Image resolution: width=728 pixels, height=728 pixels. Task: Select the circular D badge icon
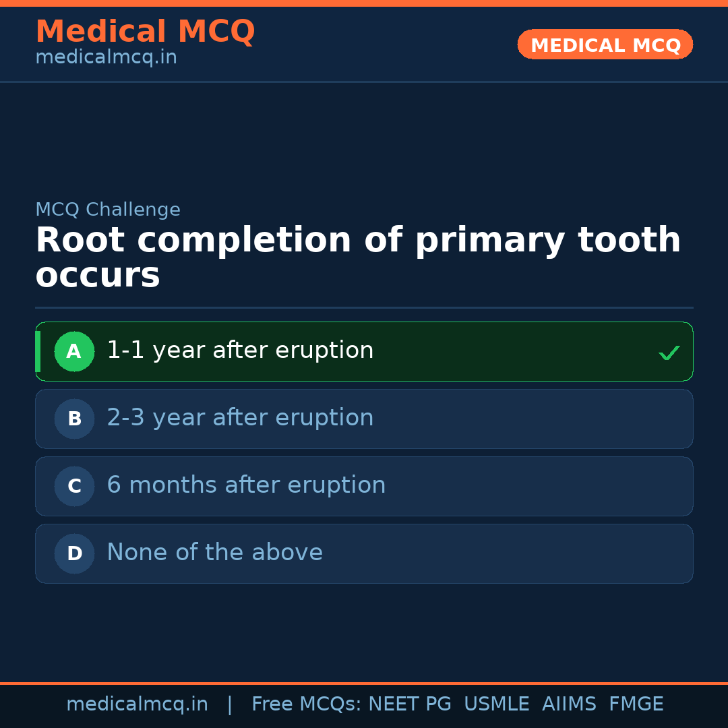click(74, 553)
